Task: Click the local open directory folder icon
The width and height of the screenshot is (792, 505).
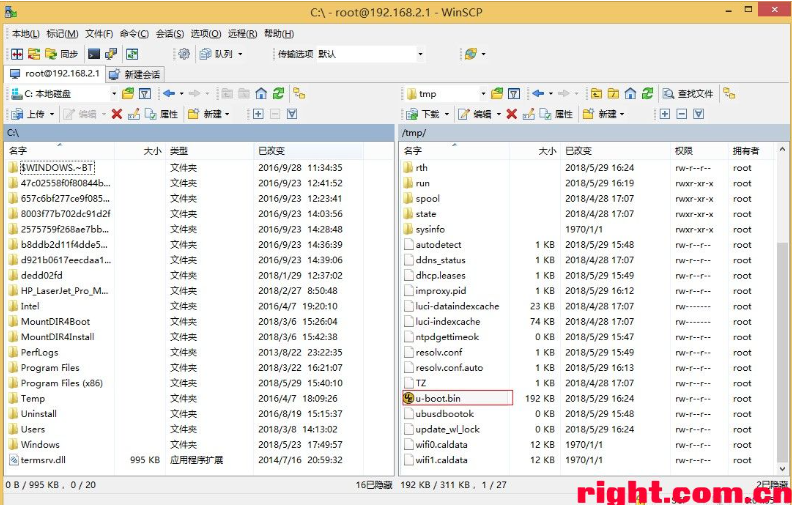Action: [128, 93]
